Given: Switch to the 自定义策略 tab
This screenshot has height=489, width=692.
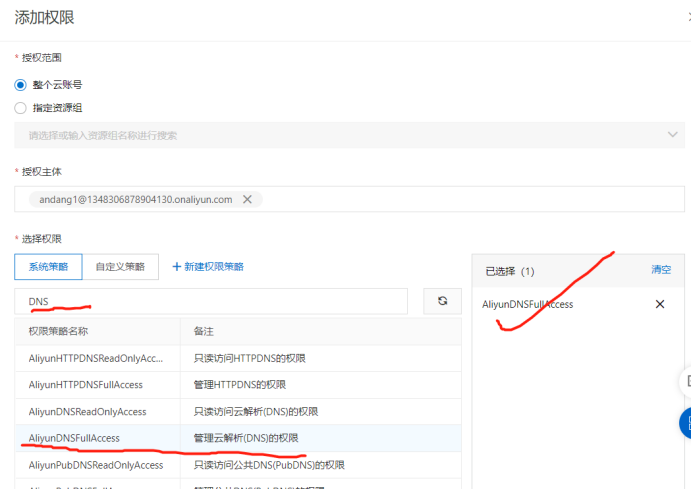Looking at the screenshot, I should tap(120, 267).
